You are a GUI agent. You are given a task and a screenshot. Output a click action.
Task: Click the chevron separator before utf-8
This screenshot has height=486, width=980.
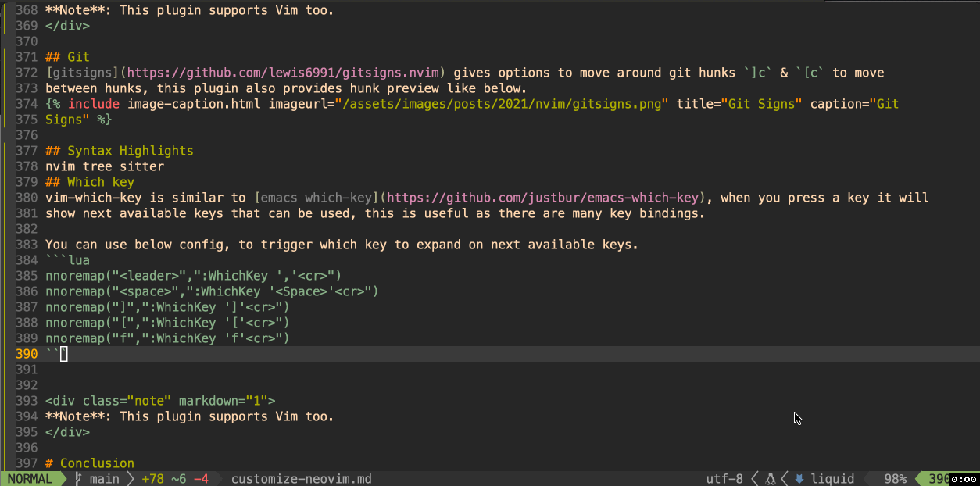click(754, 478)
